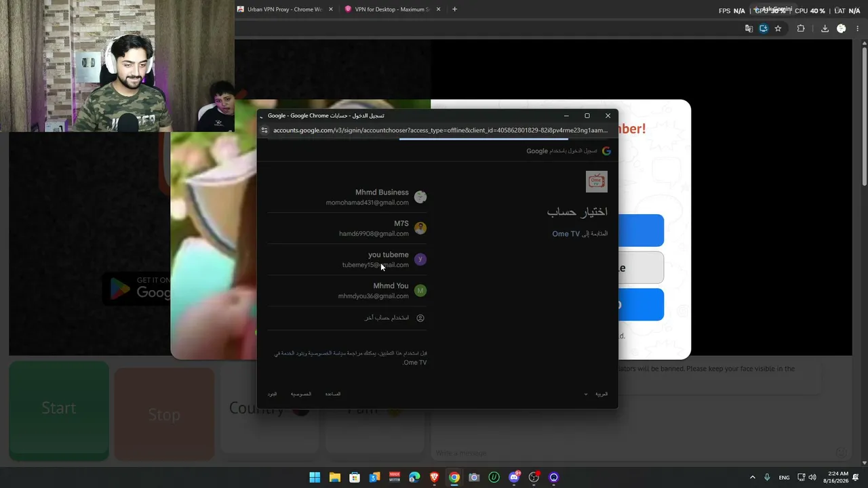Select the M7S account row
The height and width of the screenshot is (488, 868).
coord(347,228)
